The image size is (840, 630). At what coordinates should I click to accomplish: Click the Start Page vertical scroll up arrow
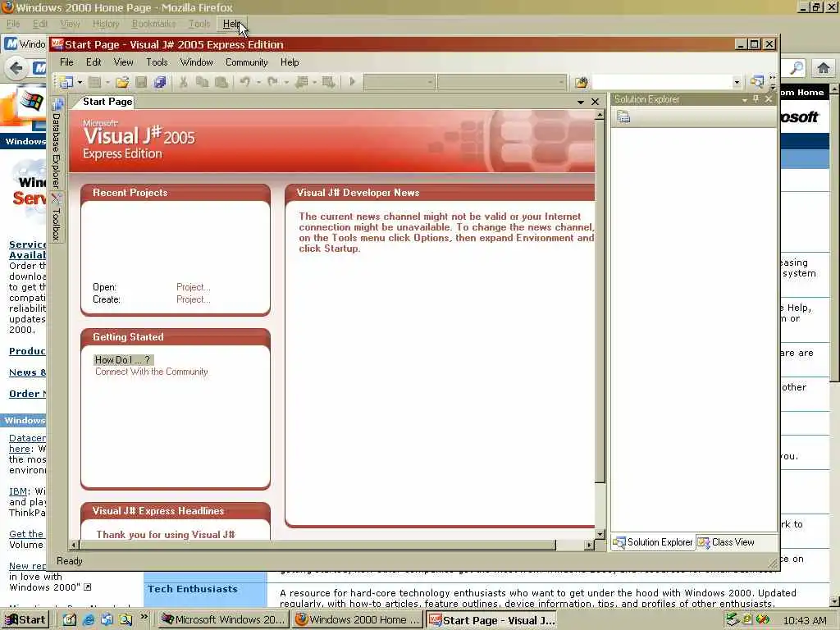coord(600,115)
